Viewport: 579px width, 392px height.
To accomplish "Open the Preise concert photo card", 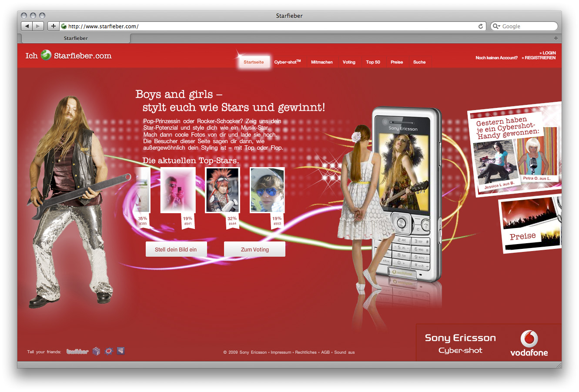I will pyautogui.click(x=530, y=225).
